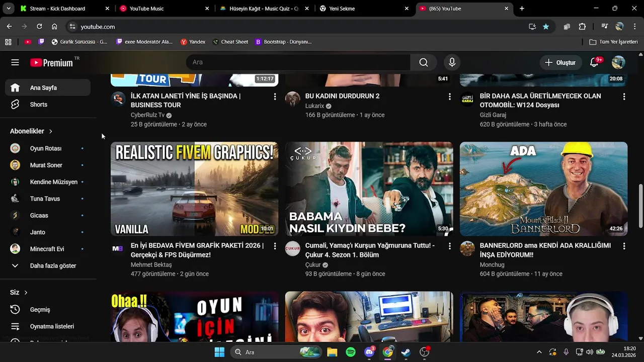Click the YouTube search Ara field
The height and width of the screenshot is (362, 644).
[x=298, y=62]
